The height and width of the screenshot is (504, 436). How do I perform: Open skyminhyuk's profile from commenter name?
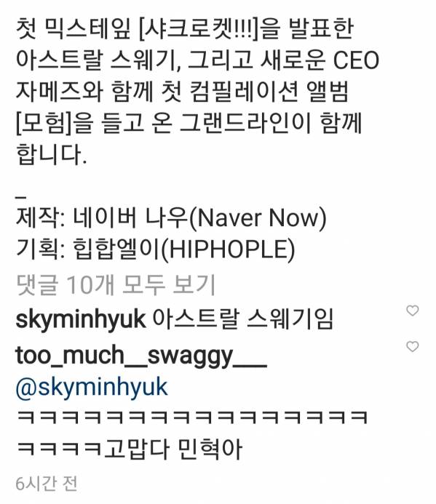coord(81,319)
